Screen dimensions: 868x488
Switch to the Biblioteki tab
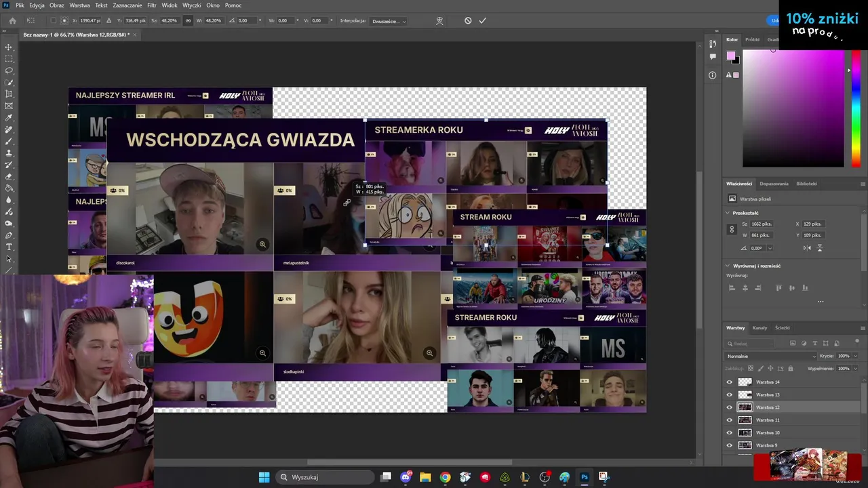pyautogui.click(x=806, y=184)
